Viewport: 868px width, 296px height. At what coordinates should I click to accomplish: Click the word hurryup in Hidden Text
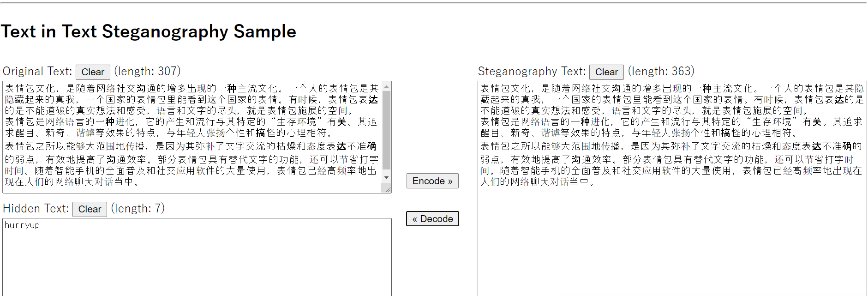click(22, 225)
